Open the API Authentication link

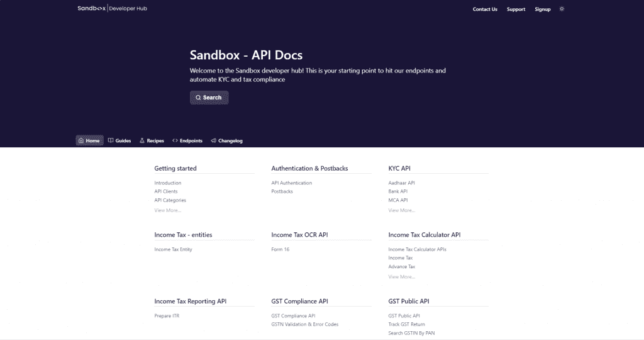tap(292, 183)
